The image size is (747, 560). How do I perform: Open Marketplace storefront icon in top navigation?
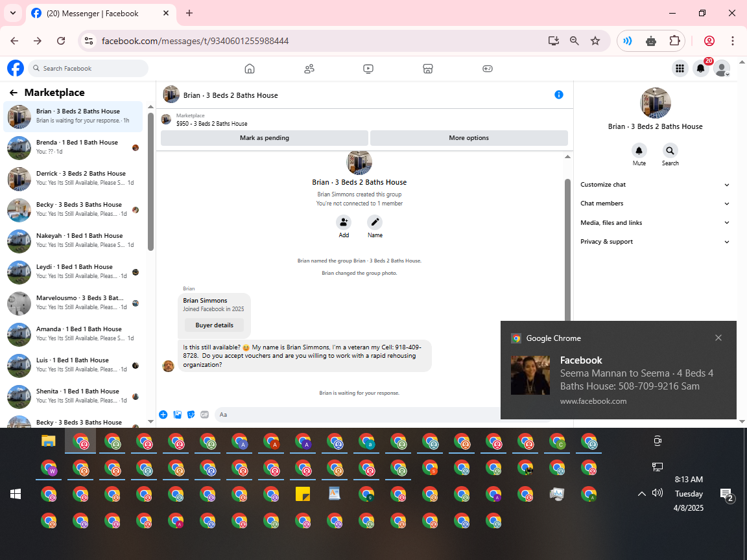(x=428, y=69)
